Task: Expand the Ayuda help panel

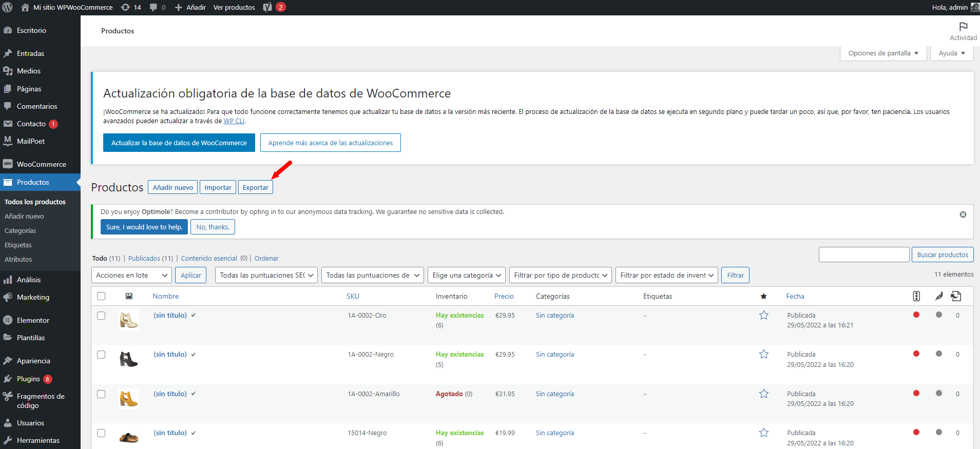Action: 952,53
